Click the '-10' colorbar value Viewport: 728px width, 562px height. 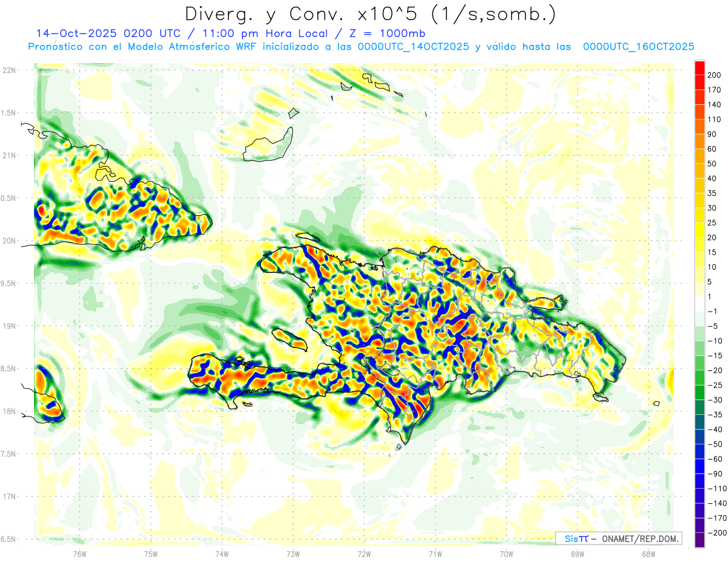(x=715, y=341)
